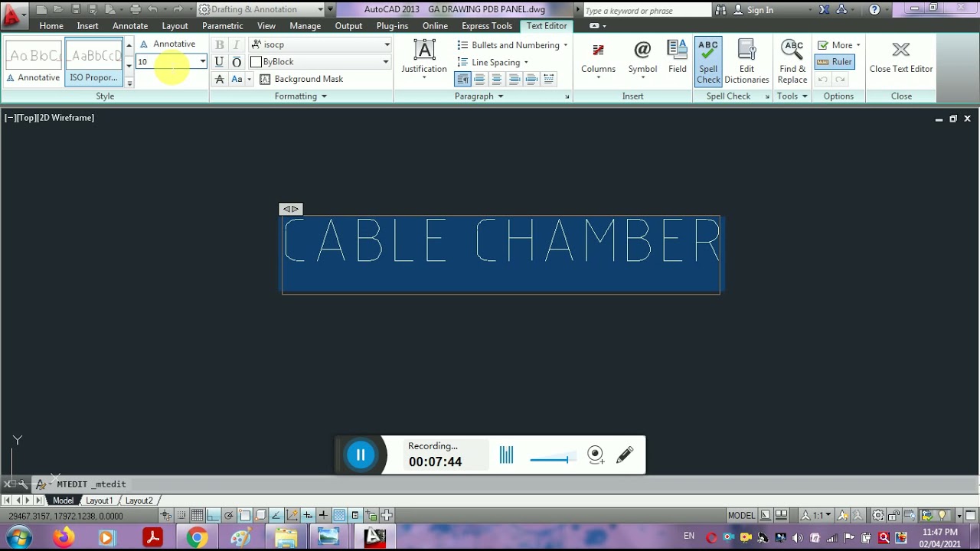Click Close Text Editor

click(x=901, y=58)
